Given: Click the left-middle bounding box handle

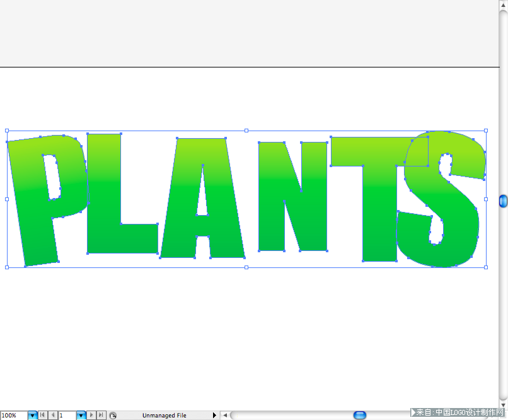Looking at the screenshot, I should 7,199.
